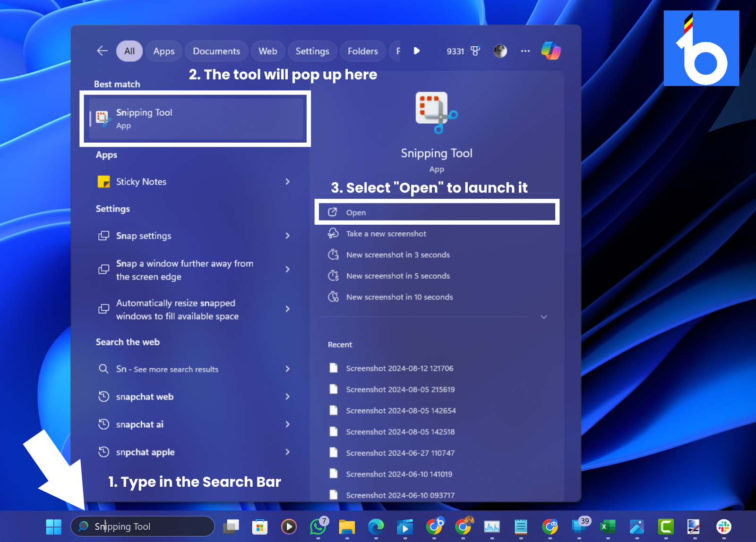Screen dimensions: 756x542
Task: Select the Snipping Tool best match result
Action: (x=196, y=119)
